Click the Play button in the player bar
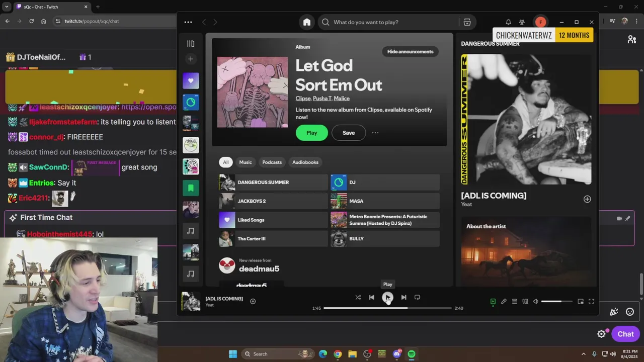Screen dimensions: 644x362 click(x=387, y=297)
